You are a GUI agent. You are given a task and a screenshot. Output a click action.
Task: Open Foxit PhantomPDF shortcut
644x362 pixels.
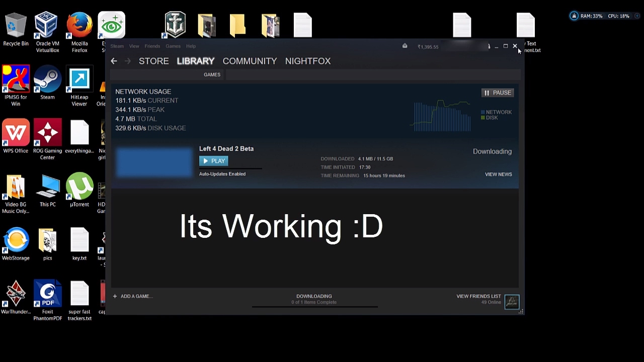tap(47, 301)
